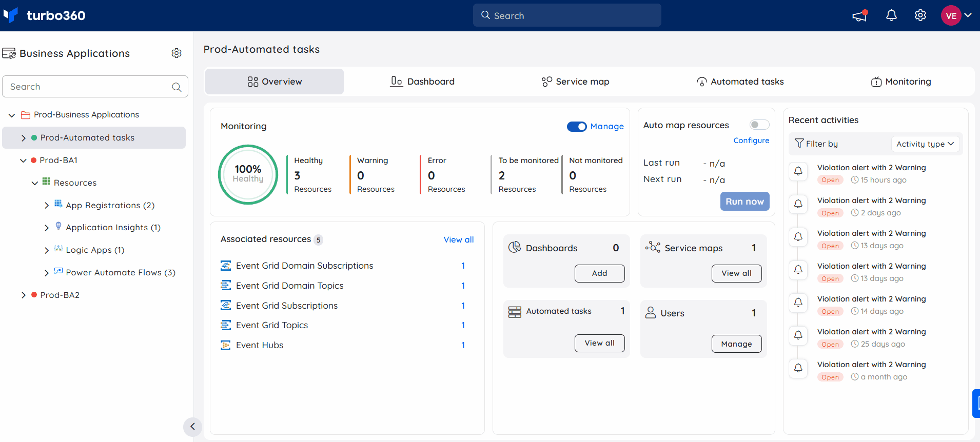Switch to the Service map tab
980x442 pixels.
(575, 82)
